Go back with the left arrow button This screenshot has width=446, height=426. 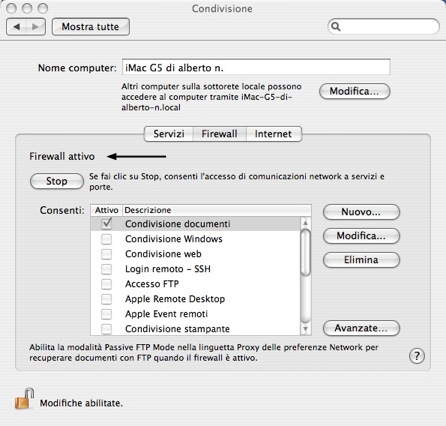17,27
